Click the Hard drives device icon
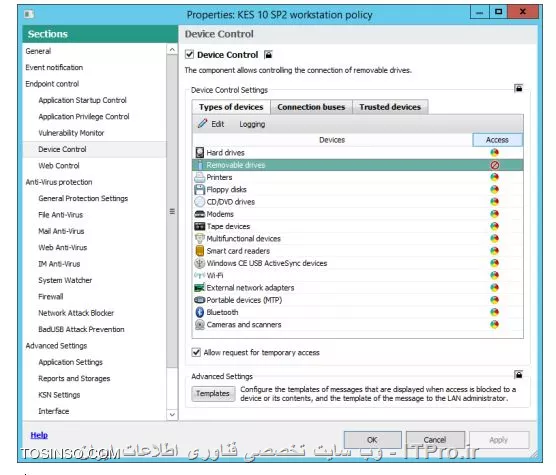 point(200,152)
